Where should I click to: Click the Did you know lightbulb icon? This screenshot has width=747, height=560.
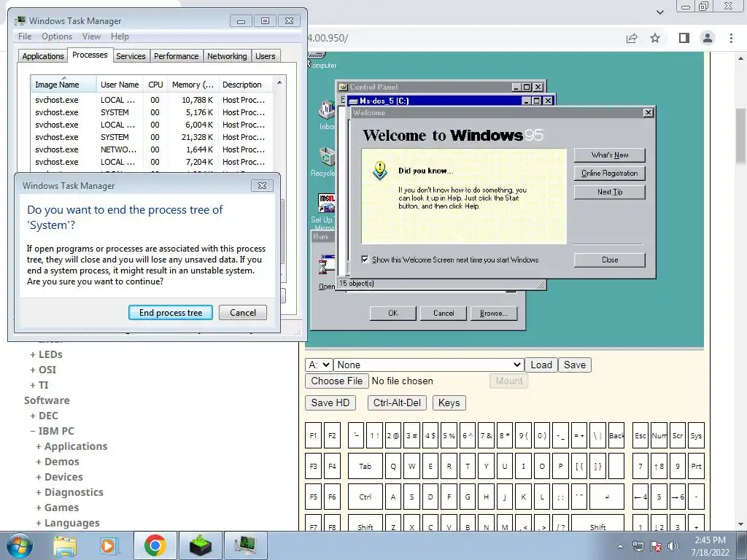pos(379,171)
